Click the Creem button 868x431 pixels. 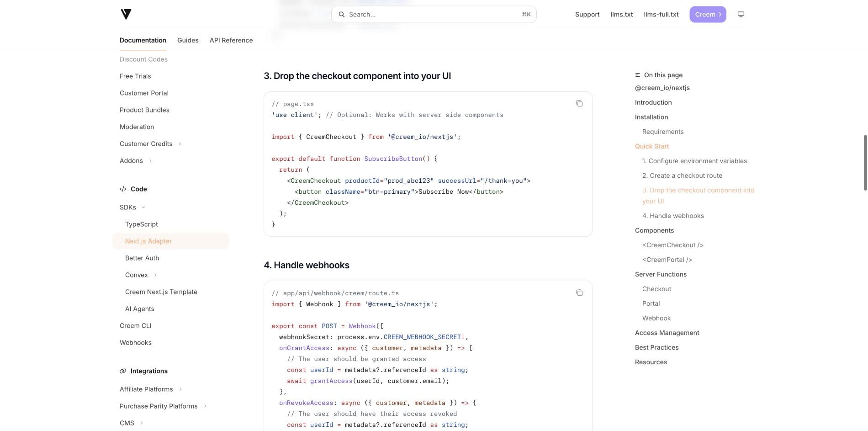[708, 15]
